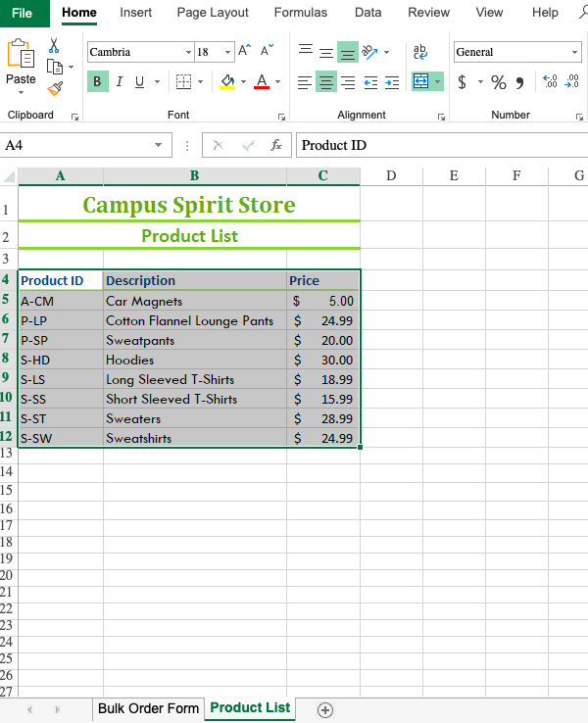
Task: Apply the red font color A
Action: 262,81
